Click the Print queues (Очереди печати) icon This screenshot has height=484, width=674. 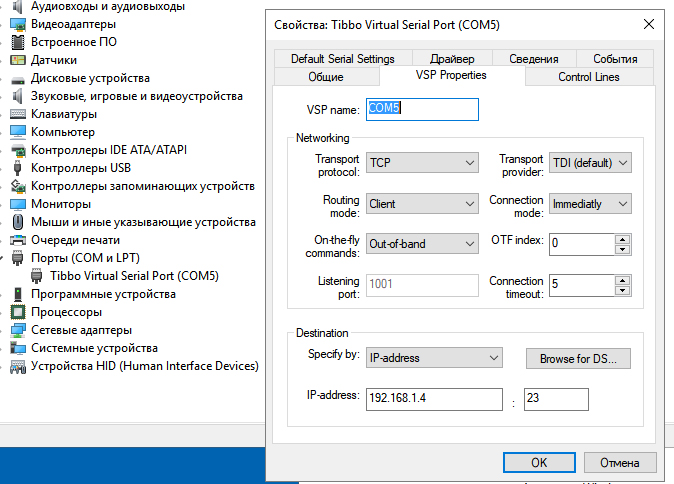[18, 240]
